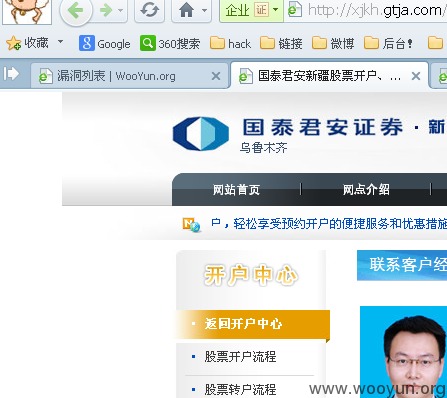Click the 国泰君安证券 hexagon logo

[x=201, y=133]
